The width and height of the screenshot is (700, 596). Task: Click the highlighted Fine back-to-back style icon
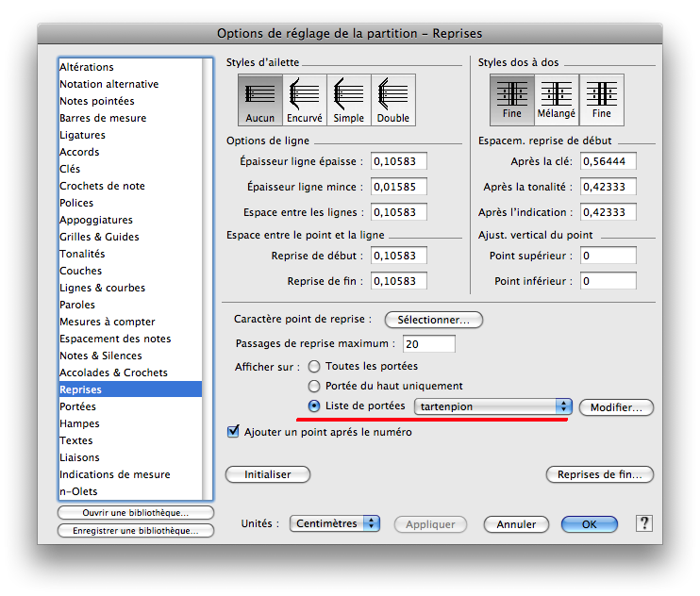coord(512,100)
